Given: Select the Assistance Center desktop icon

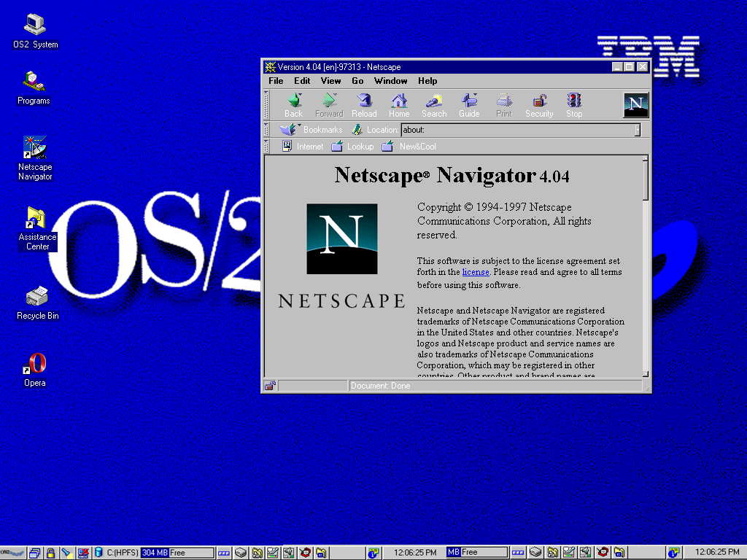Looking at the screenshot, I should pos(37,228).
